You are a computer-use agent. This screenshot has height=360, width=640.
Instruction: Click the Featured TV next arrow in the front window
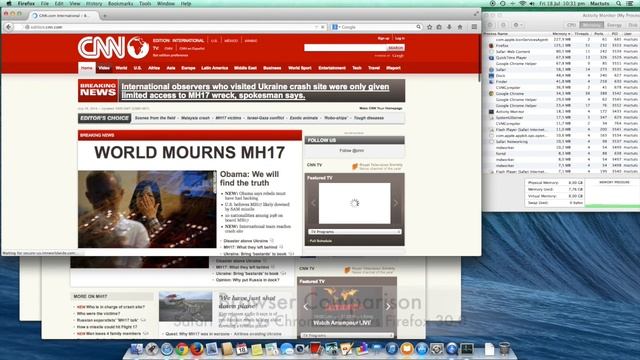click(x=396, y=203)
